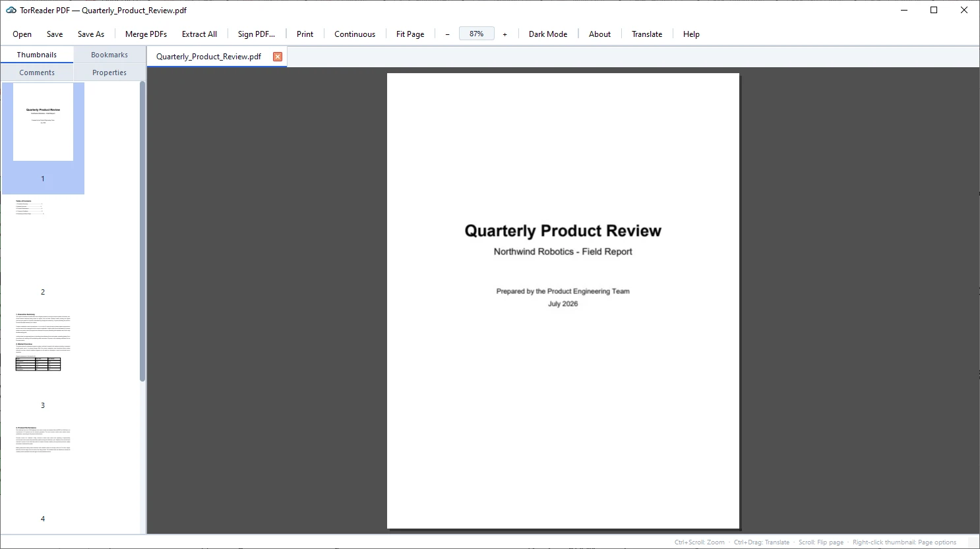Switch to the Bookmarks tab
Screen dimensions: 980x549
(x=109, y=55)
